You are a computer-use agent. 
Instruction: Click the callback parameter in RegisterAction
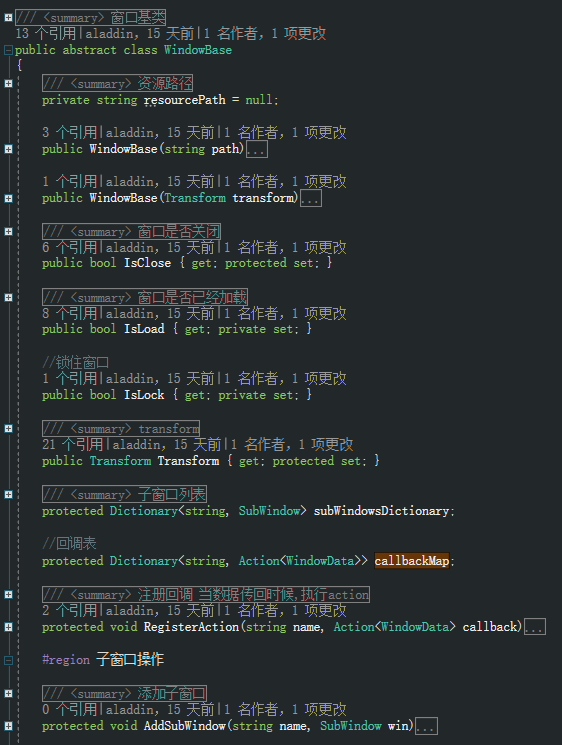click(490, 627)
